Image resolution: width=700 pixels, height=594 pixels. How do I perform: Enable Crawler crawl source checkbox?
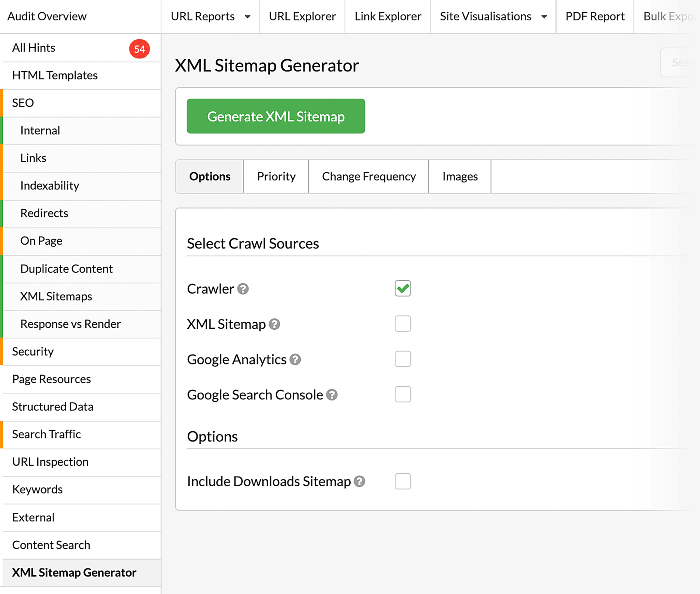point(402,288)
